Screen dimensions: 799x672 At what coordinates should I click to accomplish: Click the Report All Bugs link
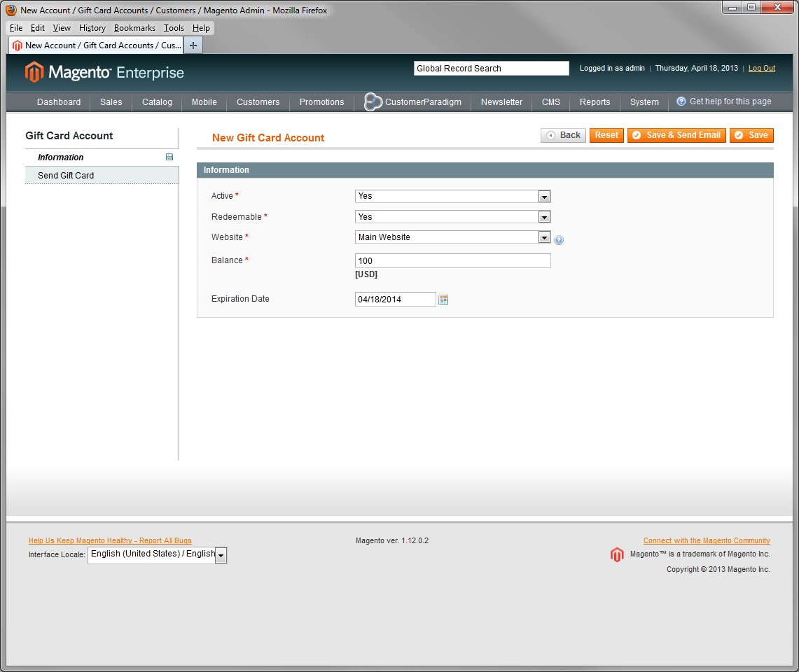click(x=110, y=540)
